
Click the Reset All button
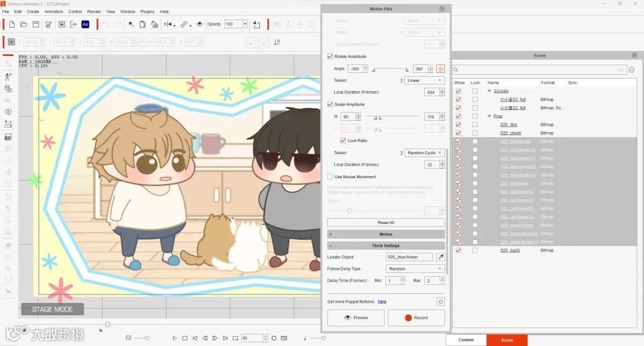click(x=386, y=223)
